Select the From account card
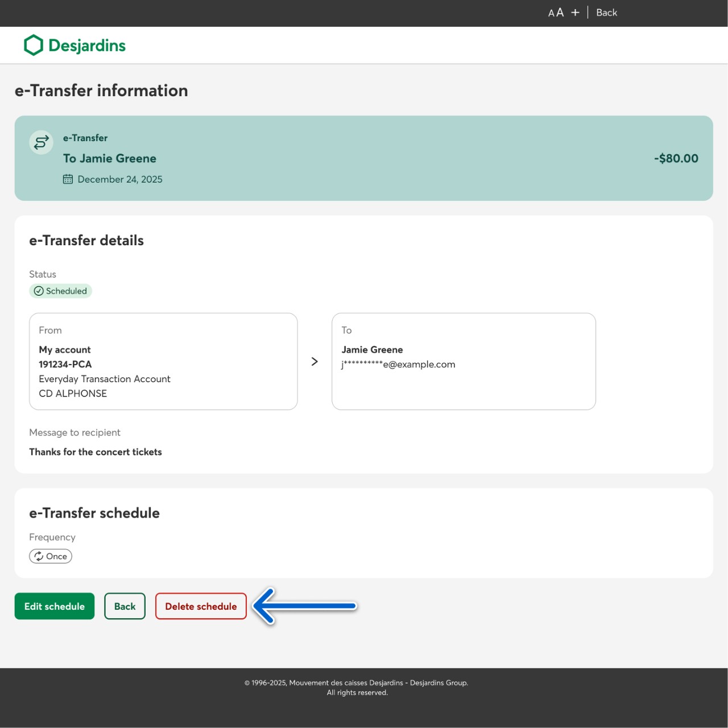 click(x=163, y=361)
